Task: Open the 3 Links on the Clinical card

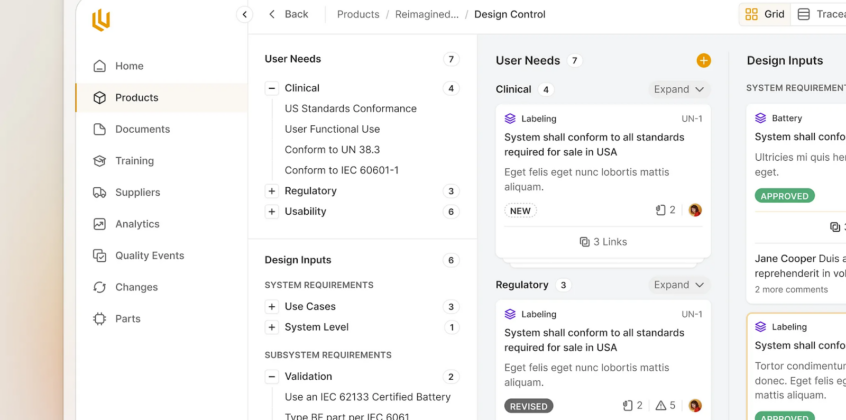Action: point(603,242)
